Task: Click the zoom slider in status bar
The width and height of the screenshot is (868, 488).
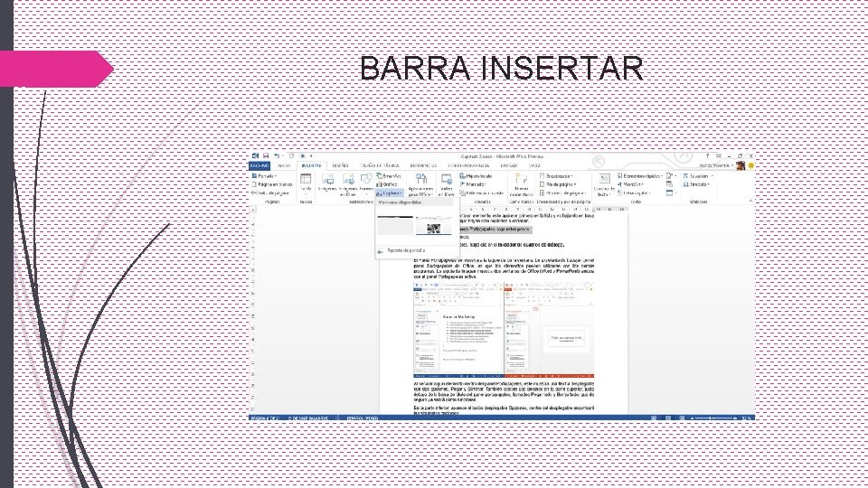Action: (x=714, y=418)
